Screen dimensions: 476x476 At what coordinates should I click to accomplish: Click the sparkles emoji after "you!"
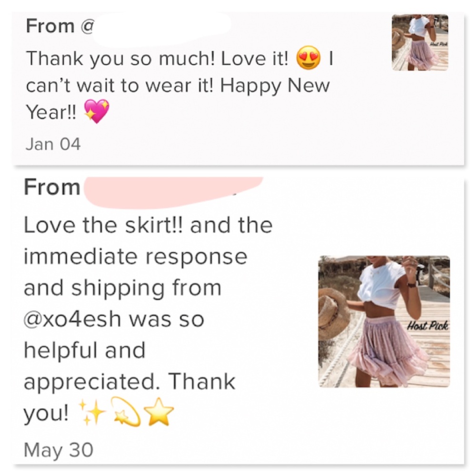pos(91,412)
